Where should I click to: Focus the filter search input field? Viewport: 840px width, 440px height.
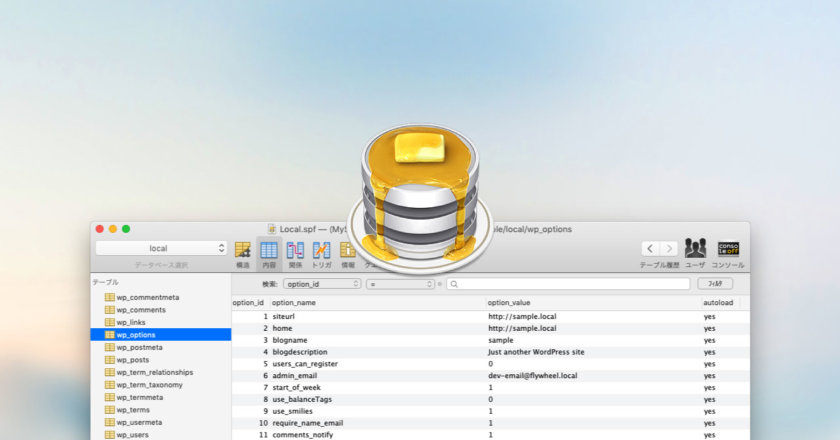(568, 284)
